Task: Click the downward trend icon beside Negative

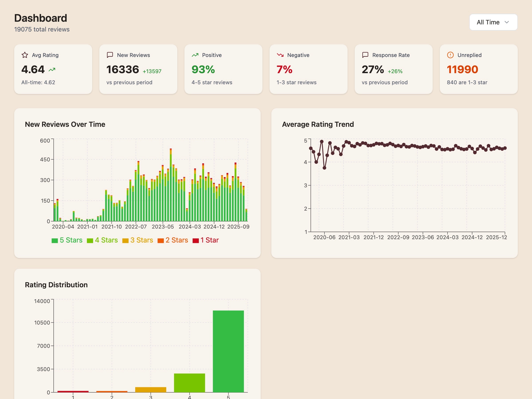Action: (280, 55)
